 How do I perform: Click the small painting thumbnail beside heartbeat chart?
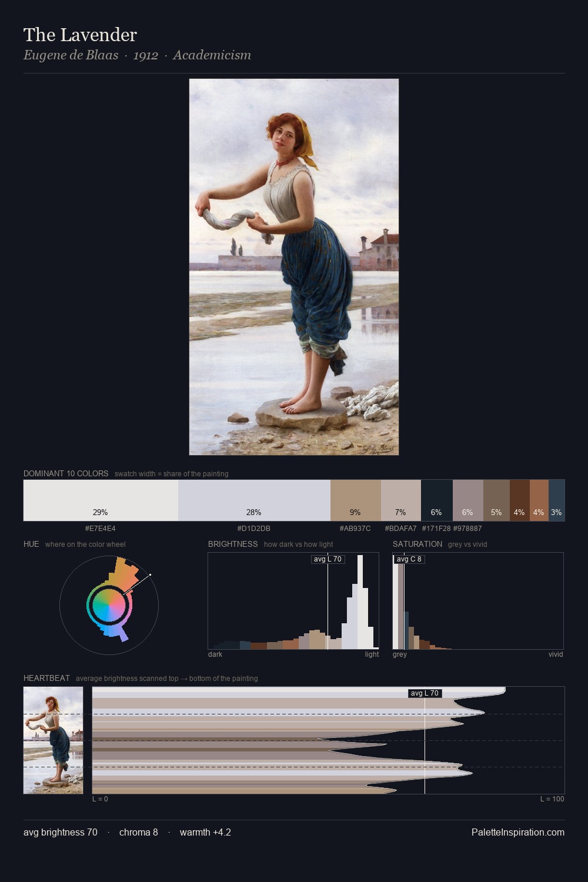point(53,740)
